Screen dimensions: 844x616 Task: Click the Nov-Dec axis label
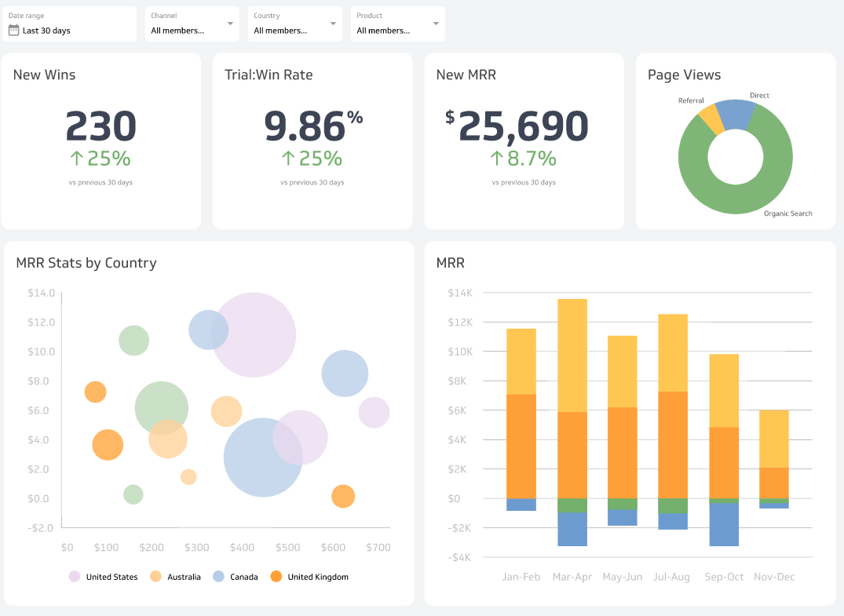tap(774, 577)
